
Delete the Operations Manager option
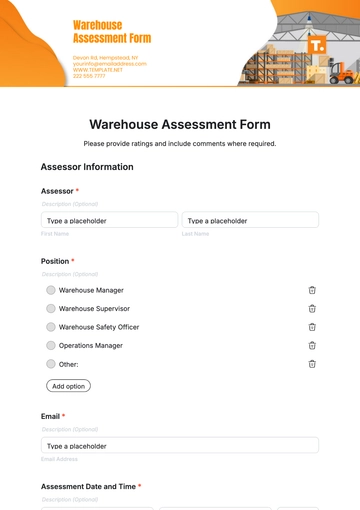[312, 345]
